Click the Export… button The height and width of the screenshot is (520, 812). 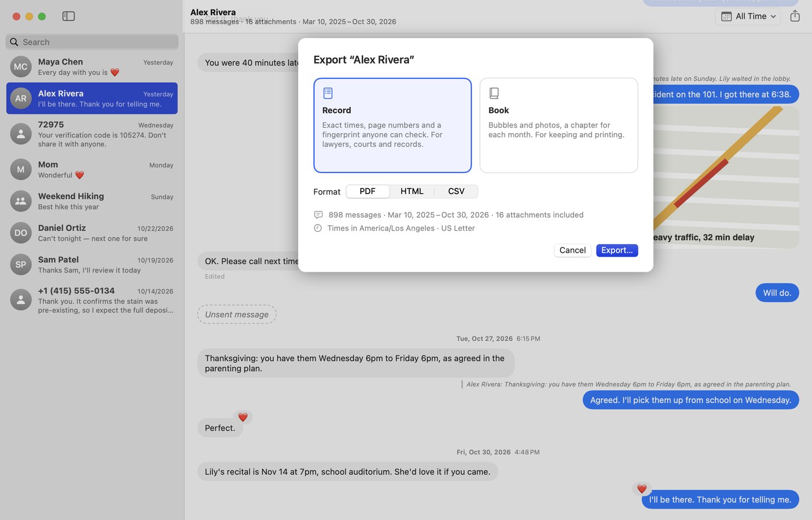tap(617, 250)
